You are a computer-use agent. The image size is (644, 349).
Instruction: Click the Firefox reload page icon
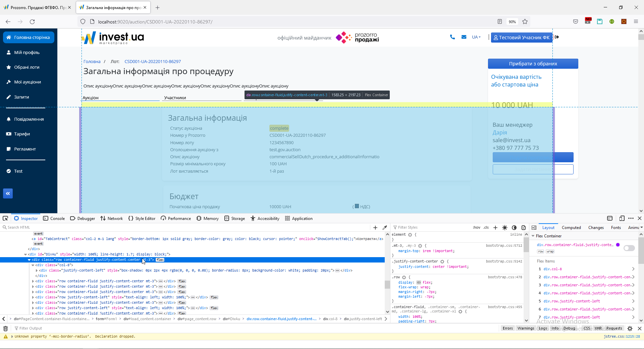point(32,22)
